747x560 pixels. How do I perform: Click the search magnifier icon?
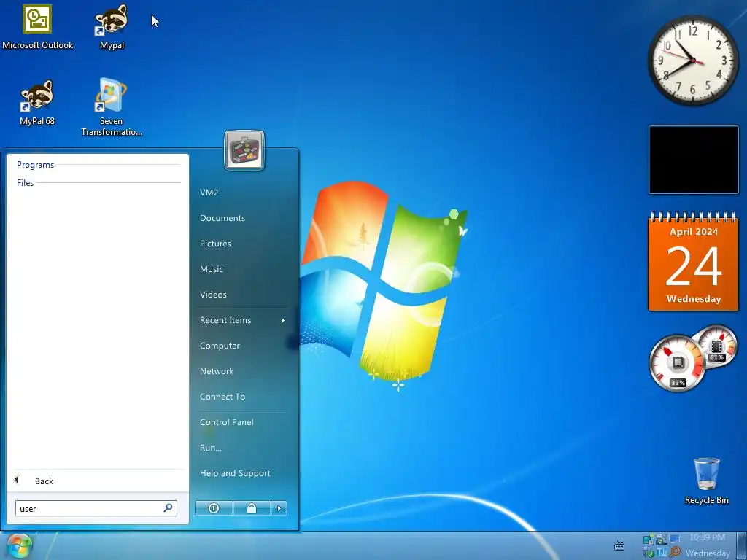click(169, 508)
